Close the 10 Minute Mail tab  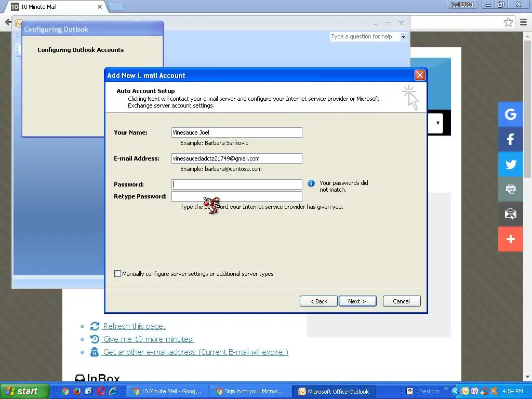(100, 7)
